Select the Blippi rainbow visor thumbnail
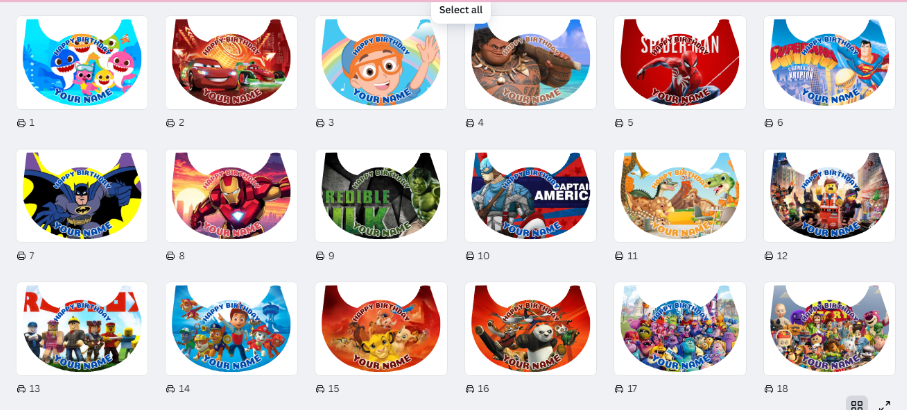Viewport: 907px width, 410px height. click(381, 62)
